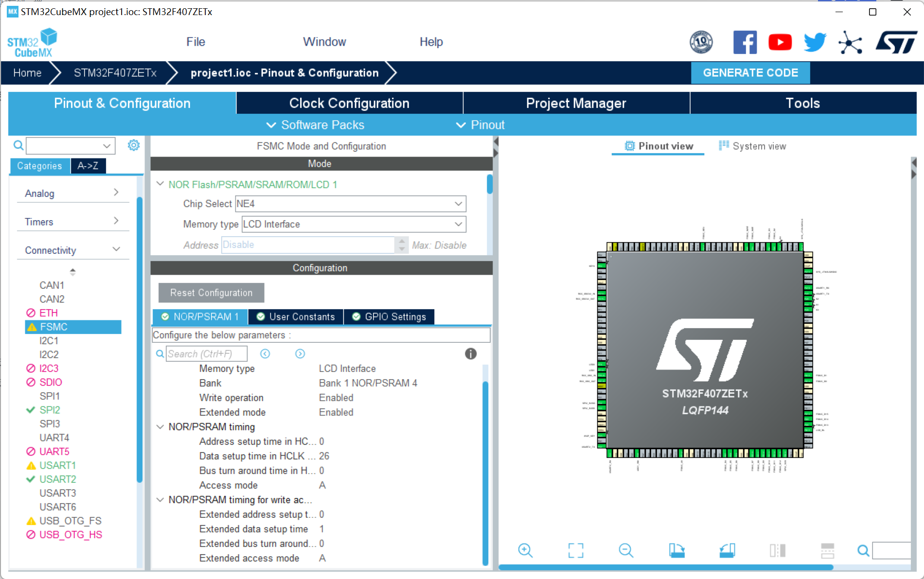Switch to Project Manager tab
The width and height of the screenshot is (924, 579).
[576, 103]
